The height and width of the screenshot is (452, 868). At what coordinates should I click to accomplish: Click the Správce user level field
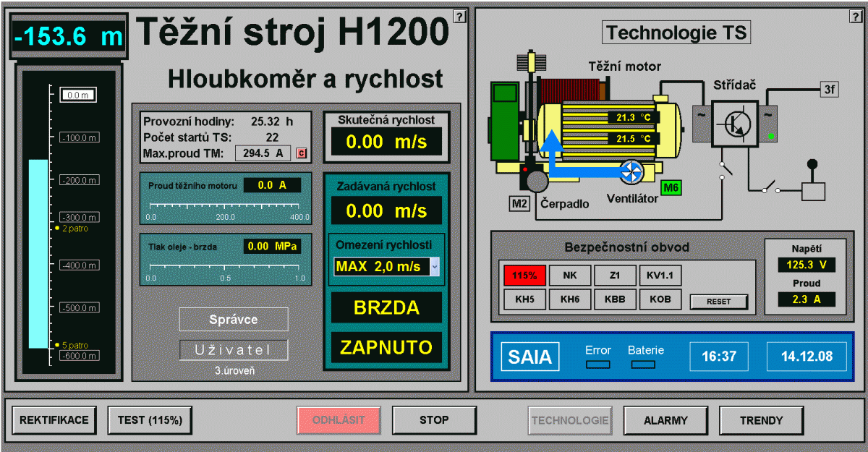pos(234,319)
